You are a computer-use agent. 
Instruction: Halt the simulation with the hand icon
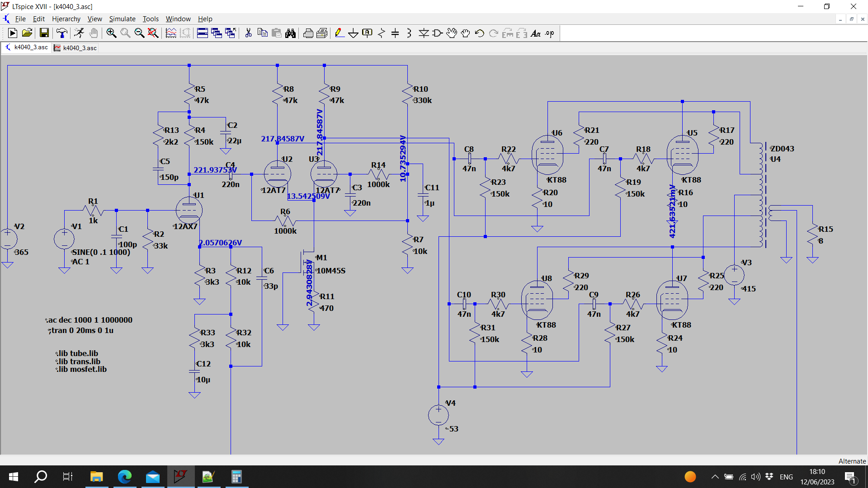(94, 33)
